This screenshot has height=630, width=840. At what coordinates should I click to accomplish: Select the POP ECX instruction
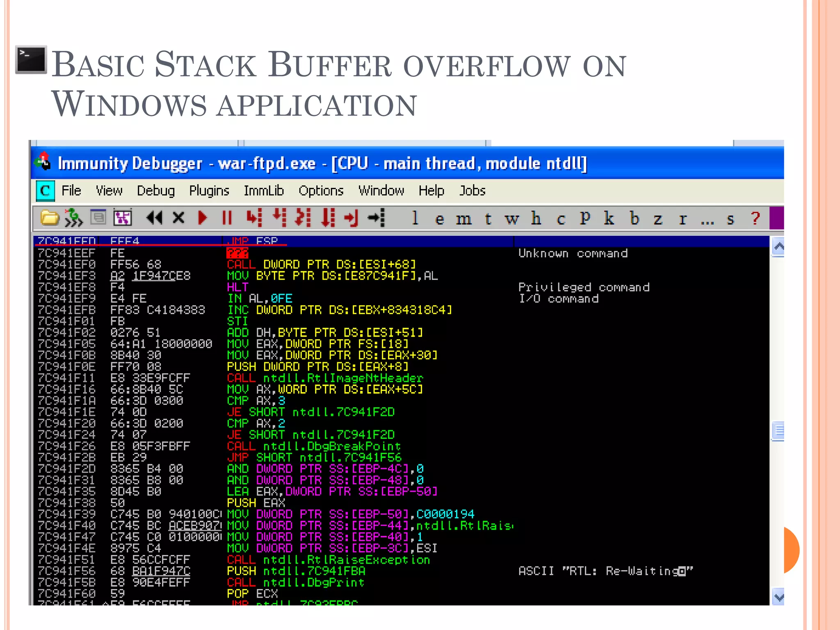click(x=252, y=593)
